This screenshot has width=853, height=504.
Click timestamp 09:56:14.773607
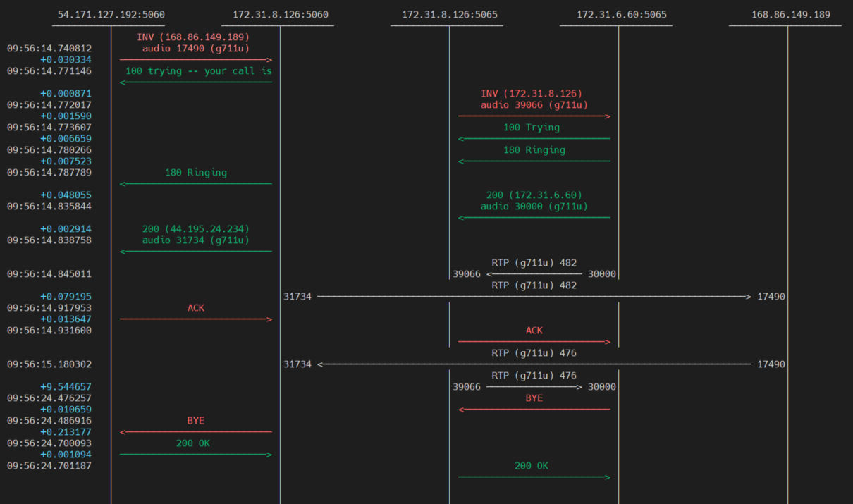tap(49, 127)
